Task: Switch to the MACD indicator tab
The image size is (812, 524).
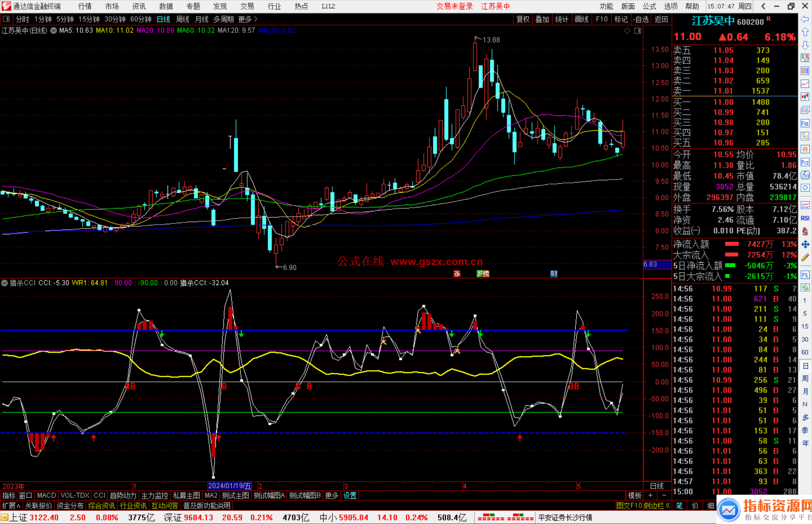Action: (47, 495)
